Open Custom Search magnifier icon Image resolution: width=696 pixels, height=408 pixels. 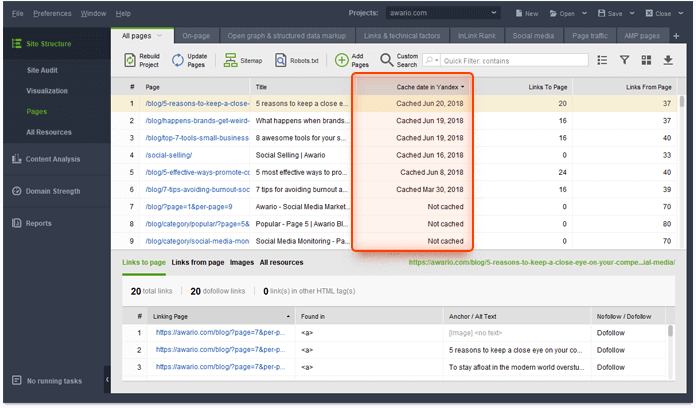[387, 60]
